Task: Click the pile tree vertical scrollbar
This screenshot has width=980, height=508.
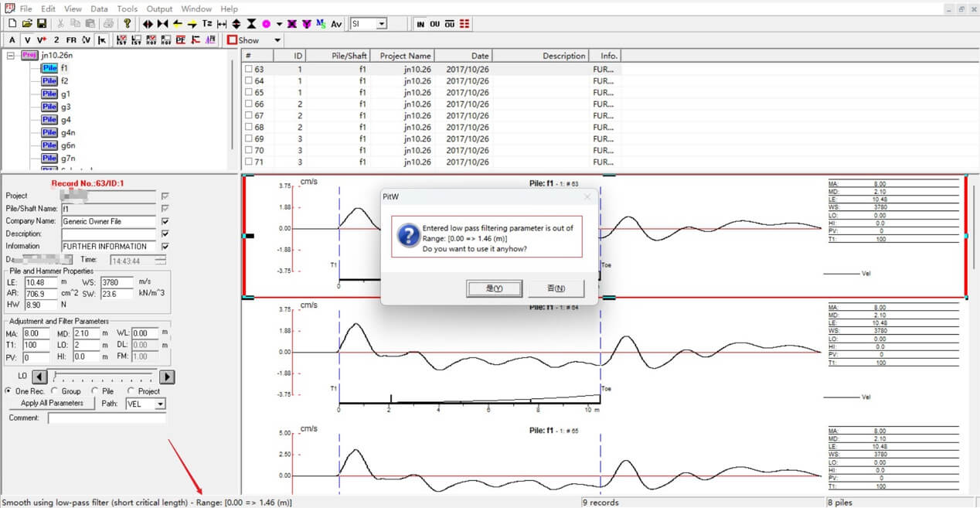Action: click(231, 104)
